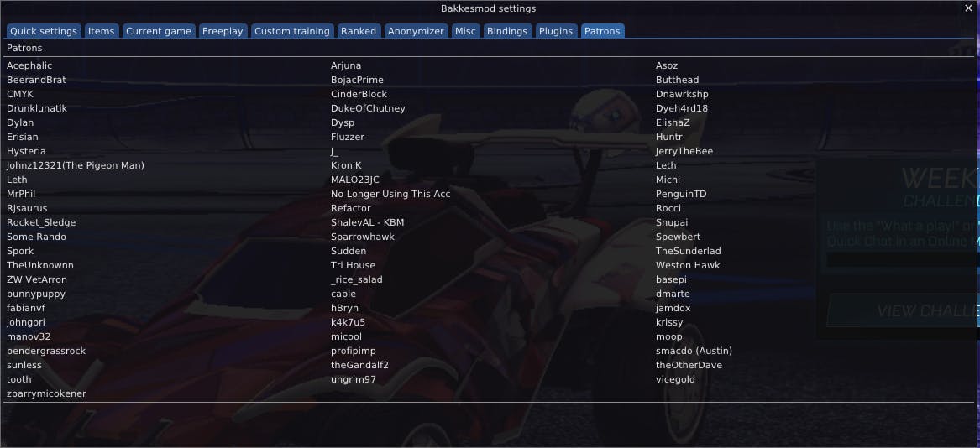Switch to the Items tab
The width and height of the screenshot is (980, 448).
tap(101, 31)
